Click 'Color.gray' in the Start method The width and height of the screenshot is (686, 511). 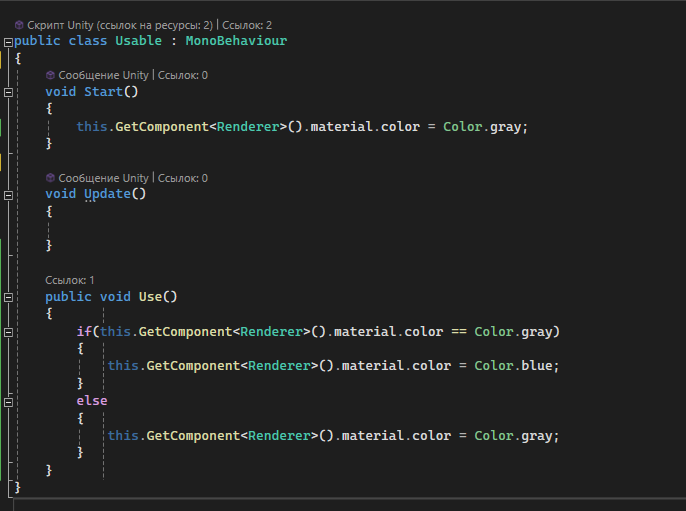[x=482, y=127]
